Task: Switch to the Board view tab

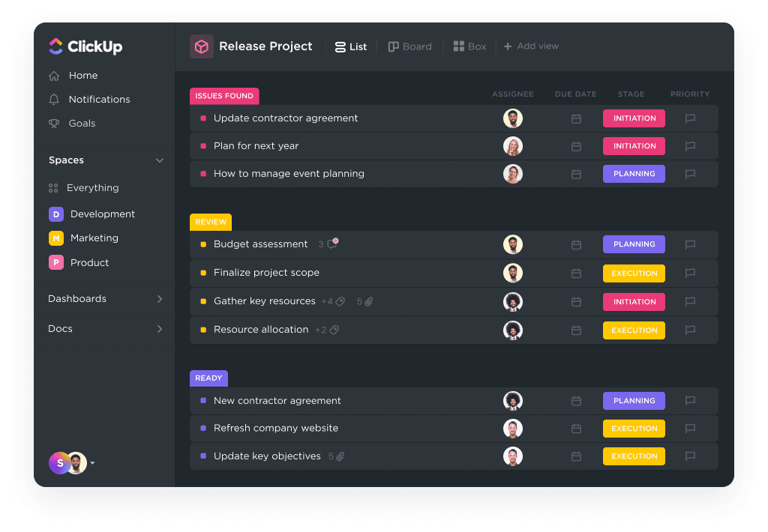Action: pyautogui.click(x=409, y=46)
